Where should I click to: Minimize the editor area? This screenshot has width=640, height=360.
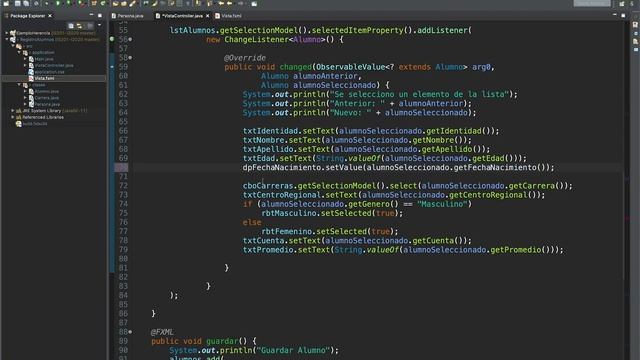(x=615, y=15)
